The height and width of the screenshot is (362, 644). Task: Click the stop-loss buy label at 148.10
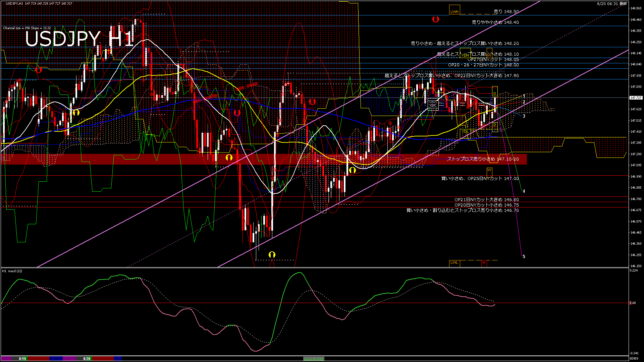click(x=478, y=54)
